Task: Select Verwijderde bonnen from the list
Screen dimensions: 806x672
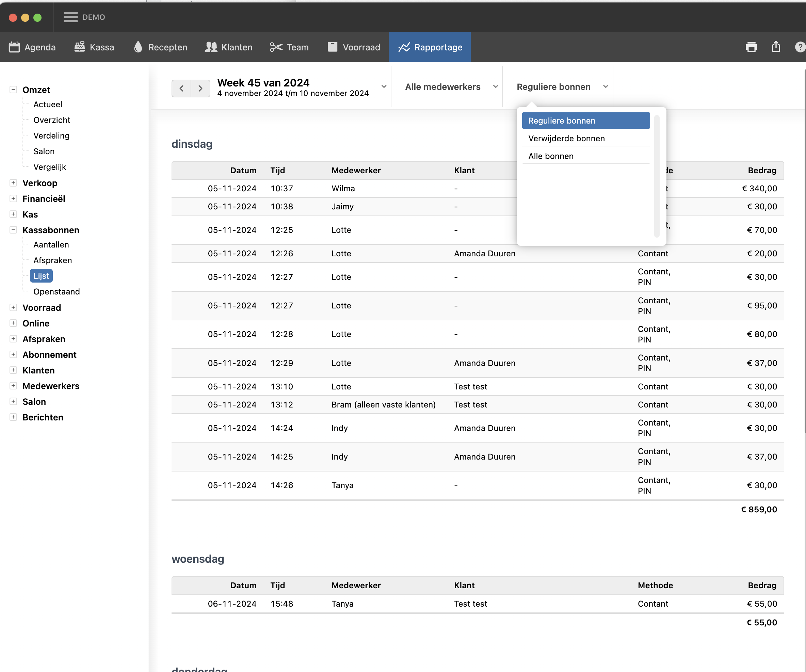Action: pos(566,138)
